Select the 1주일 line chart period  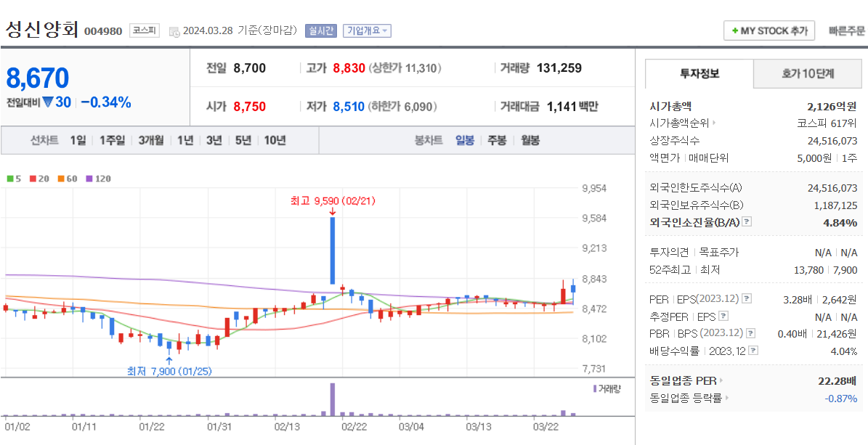coord(113,141)
